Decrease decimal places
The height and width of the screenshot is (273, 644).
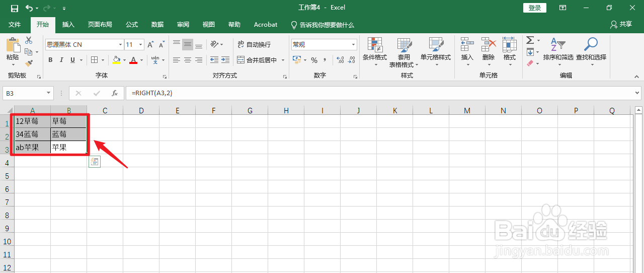pyautogui.click(x=351, y=60)
